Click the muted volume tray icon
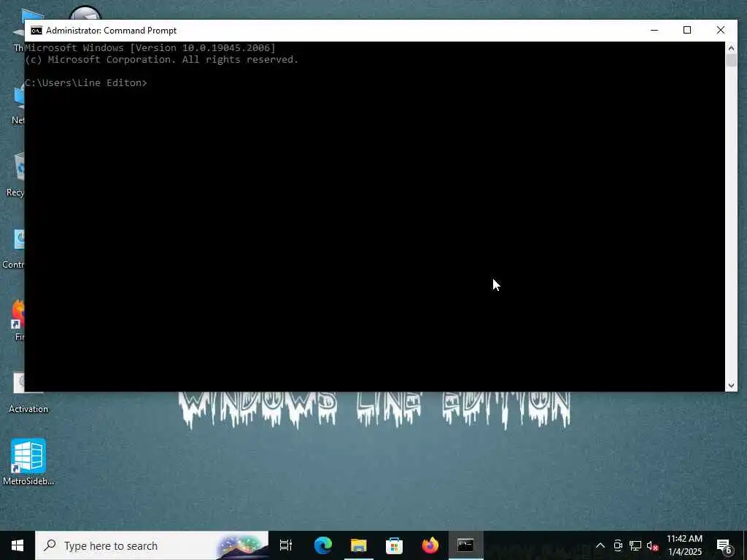 click(652, 545)
